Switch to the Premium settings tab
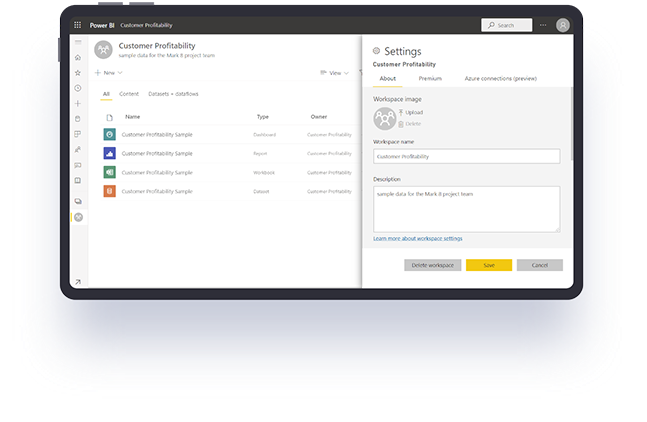This screenshot has width=647, height=422. 430,79
